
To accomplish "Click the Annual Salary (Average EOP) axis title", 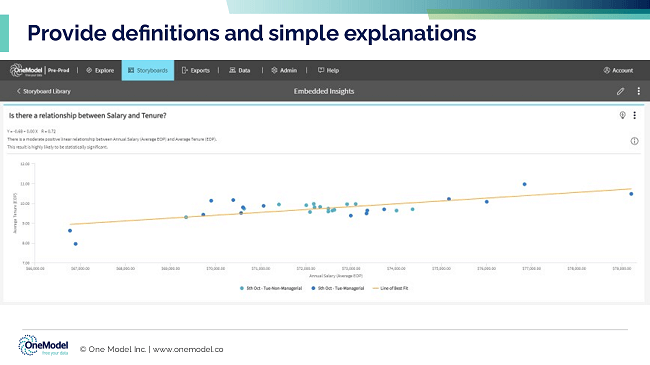I will (x=336, y=276).
